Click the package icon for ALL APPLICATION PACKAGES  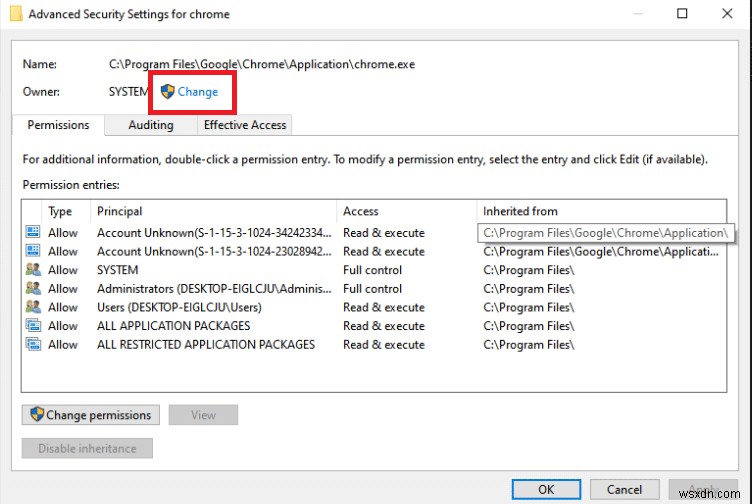(33, 326)
